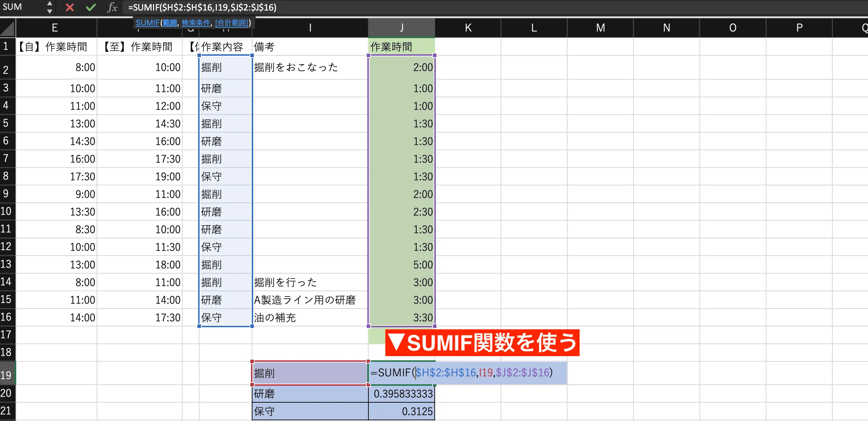Viewport: 868px width, 421px height.
Task: Click the 範囲 argument link in the tooltip
Action: pos(170,23)
